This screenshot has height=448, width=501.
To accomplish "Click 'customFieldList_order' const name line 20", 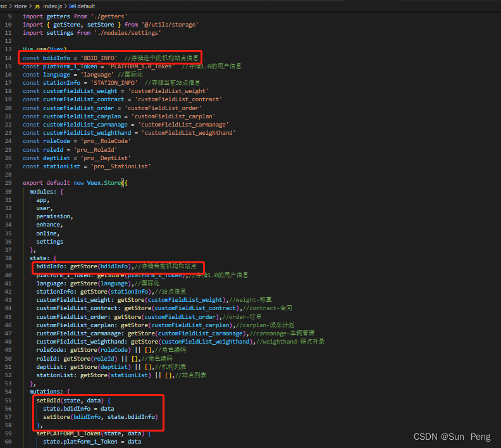I will click(78, 108).
